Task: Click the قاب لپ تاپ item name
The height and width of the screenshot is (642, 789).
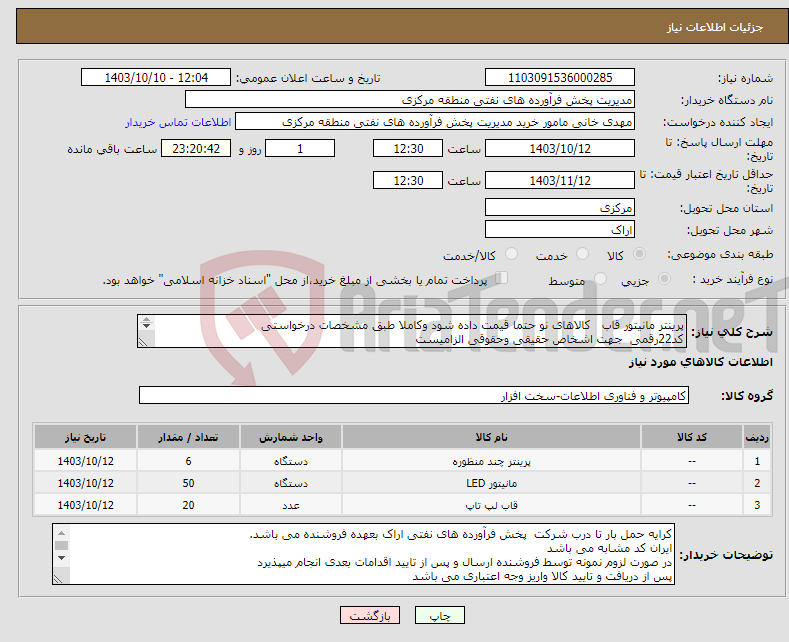Action: [491, 505]
